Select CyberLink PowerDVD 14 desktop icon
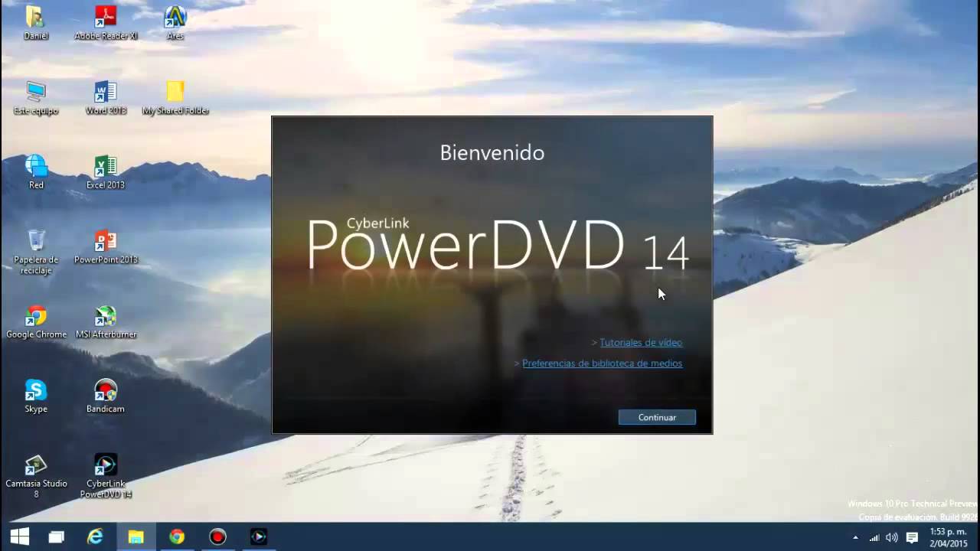 106,477
